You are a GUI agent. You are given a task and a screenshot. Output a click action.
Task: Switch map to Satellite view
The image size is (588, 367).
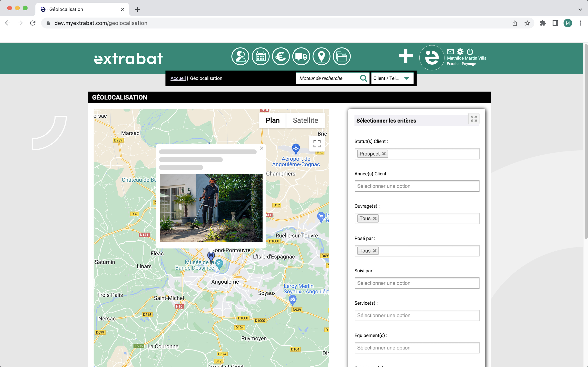click(305, 120)
